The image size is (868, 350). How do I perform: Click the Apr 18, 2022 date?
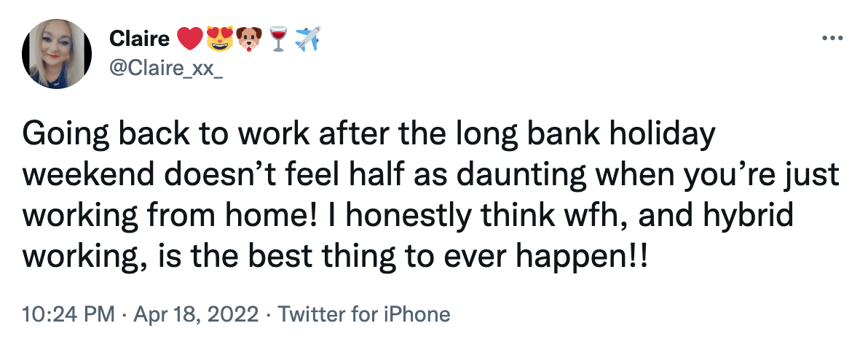point(197,315)
